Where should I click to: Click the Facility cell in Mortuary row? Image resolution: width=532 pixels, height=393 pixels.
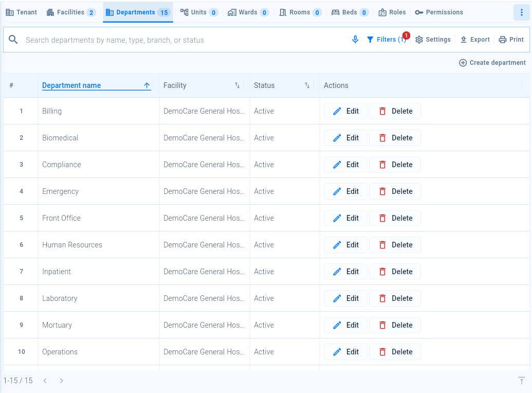pyautogui.click(x=204, y=325)
